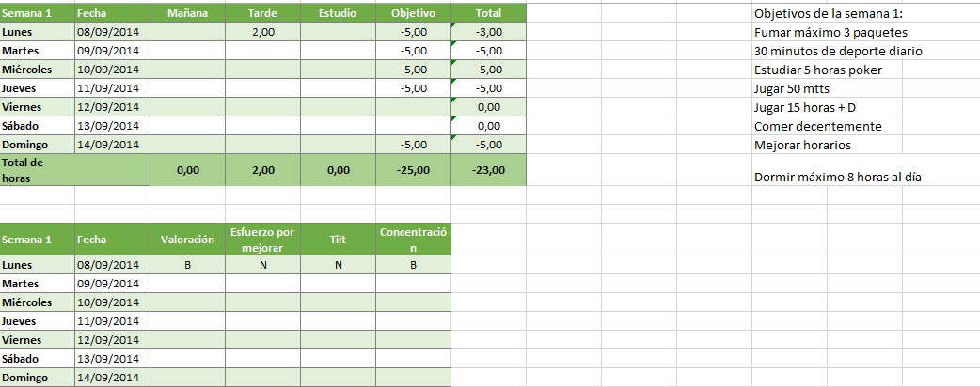Select Domingo Objetivo cell showing -5,00
The width and height of the screenshot is (980, 387).
[413, 145]
